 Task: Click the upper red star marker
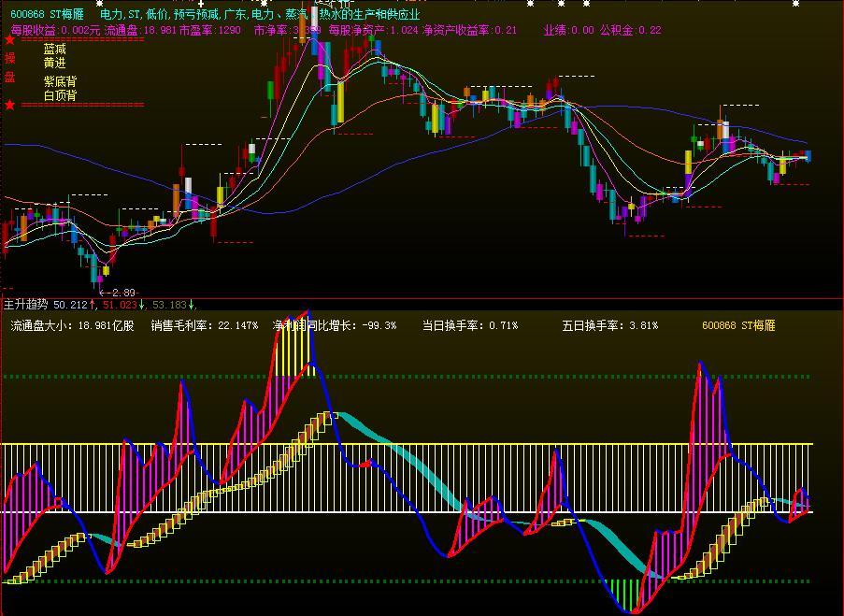[x=10, y=40]
